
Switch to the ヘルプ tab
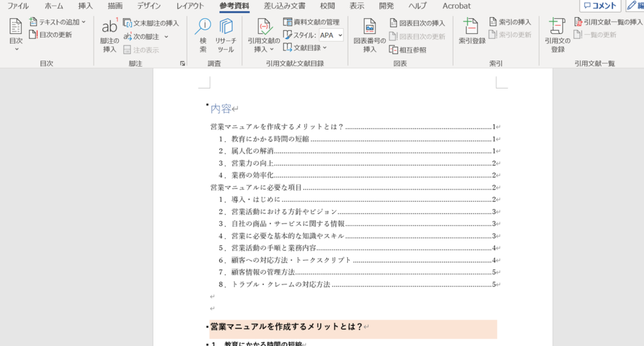418,6
